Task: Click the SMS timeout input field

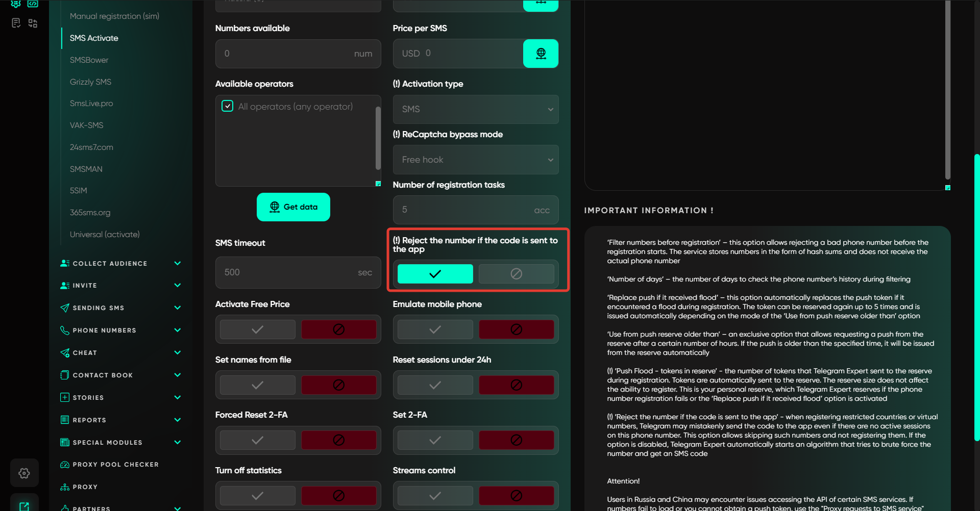Action: click(288, 272)
